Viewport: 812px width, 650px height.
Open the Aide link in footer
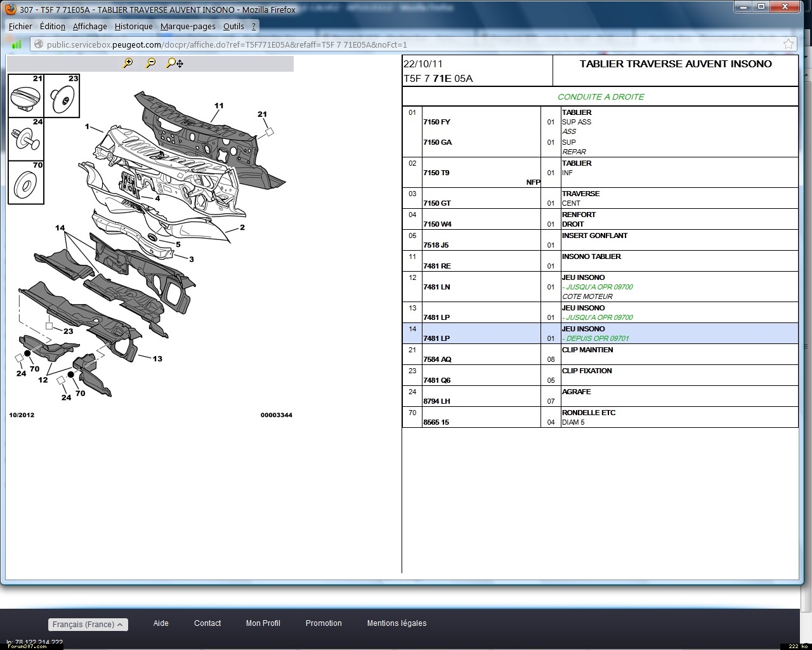click(161, 623)
